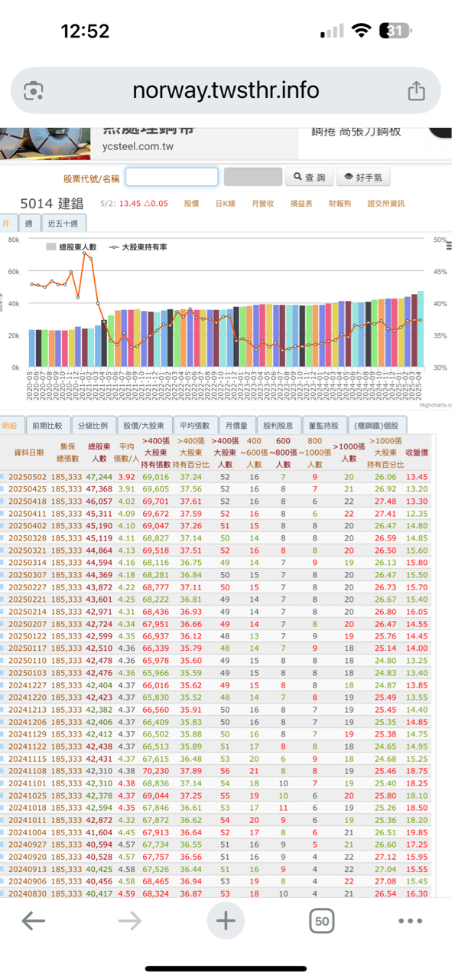Click the >1000張 人數 column header
452x980 pixels.
349,452
